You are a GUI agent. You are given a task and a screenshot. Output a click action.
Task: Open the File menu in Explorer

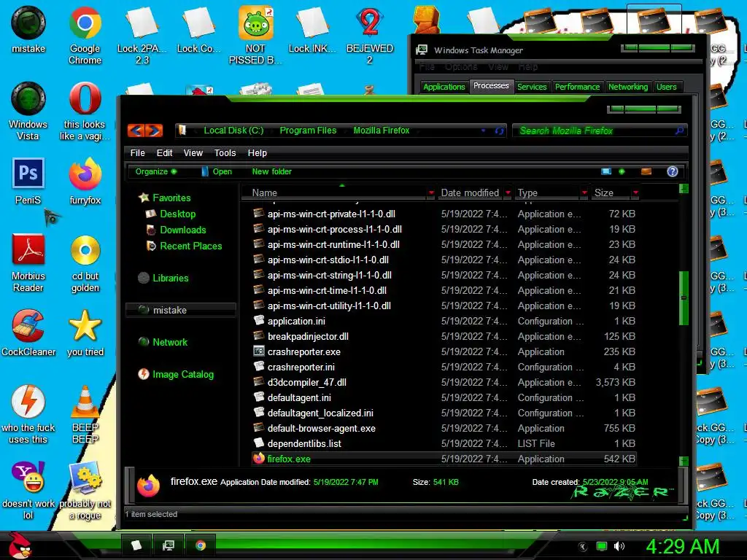[138, 153]
